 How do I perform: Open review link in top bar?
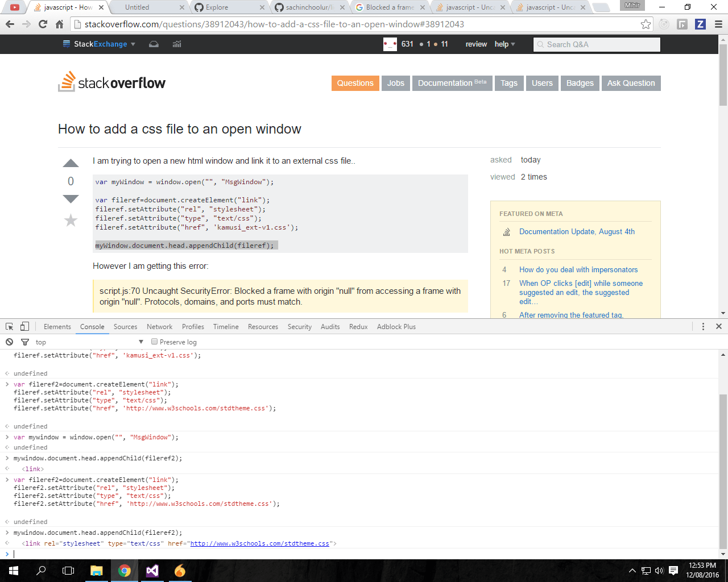click(x=476, y=44)
